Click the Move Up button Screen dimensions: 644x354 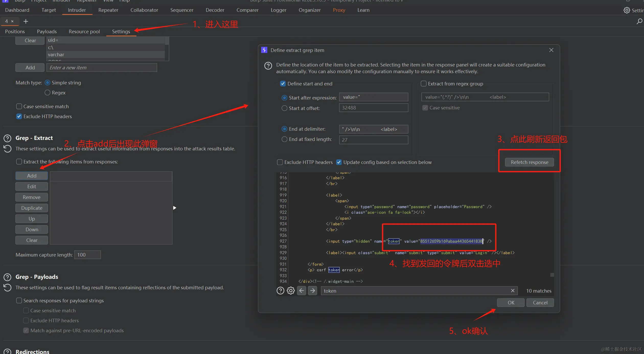point(32,219)
